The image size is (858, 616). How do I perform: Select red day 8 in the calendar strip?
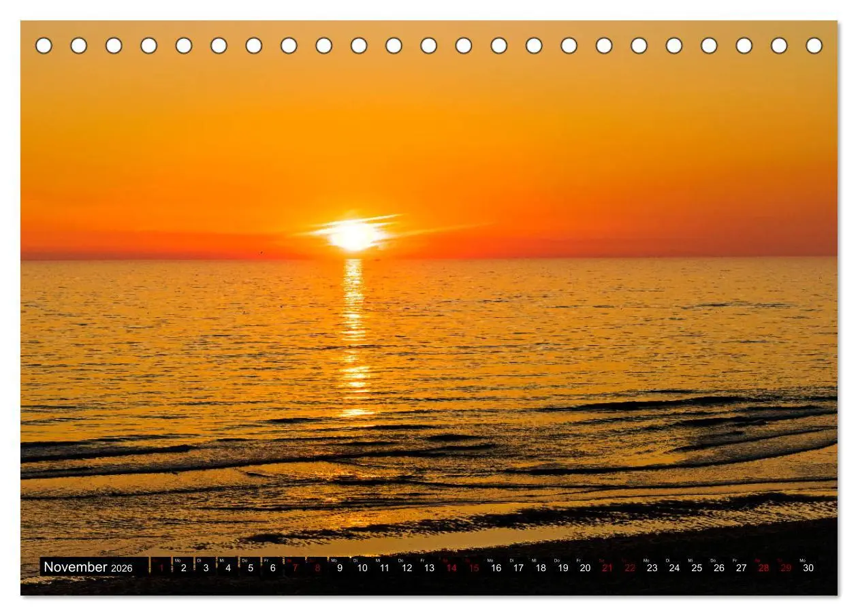pos(317,568)
